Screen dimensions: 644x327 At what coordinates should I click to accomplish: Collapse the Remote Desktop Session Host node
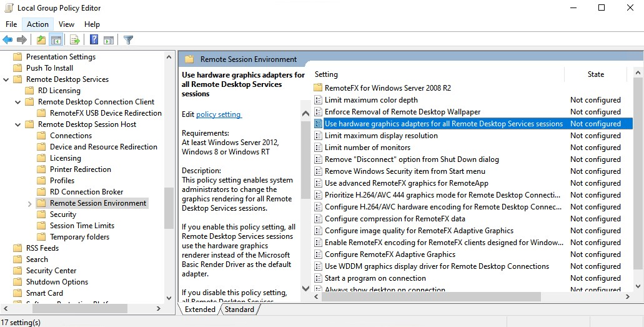[x=18, y=124]
